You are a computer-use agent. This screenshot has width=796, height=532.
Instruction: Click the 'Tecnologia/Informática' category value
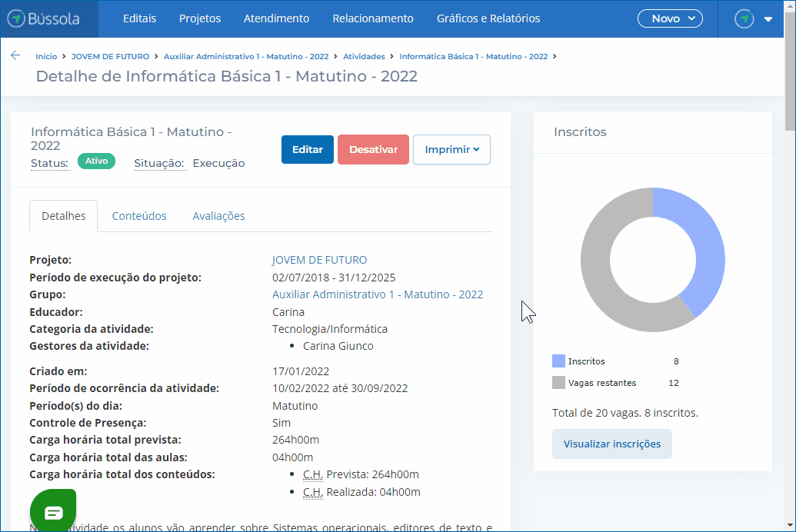click(330, 329)
